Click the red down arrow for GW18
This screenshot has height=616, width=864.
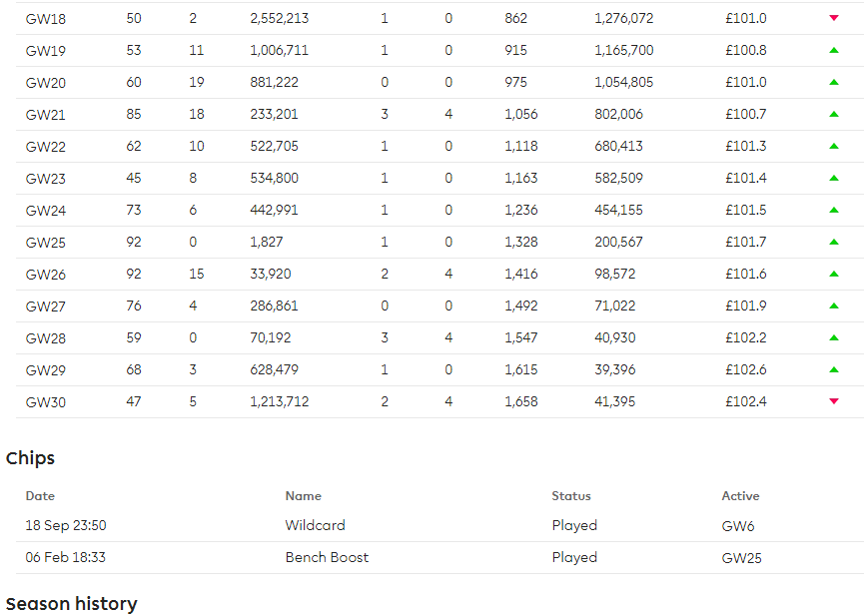(834, 18)
